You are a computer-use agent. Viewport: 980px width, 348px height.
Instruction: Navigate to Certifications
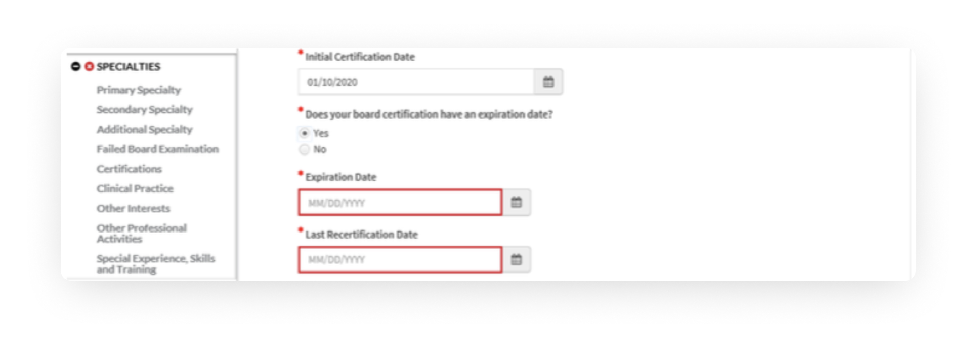tap(129, 169)
